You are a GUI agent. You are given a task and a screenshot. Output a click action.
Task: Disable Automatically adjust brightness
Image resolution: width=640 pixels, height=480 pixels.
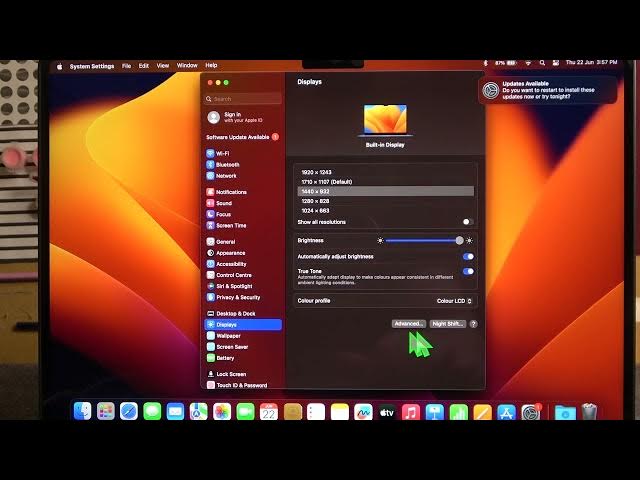467,256
